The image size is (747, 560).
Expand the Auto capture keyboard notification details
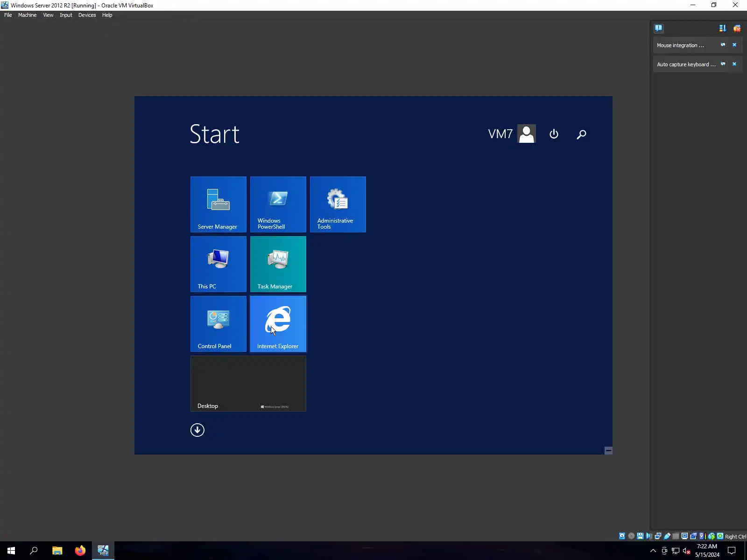pyautogui.click(x=723, y=64)
